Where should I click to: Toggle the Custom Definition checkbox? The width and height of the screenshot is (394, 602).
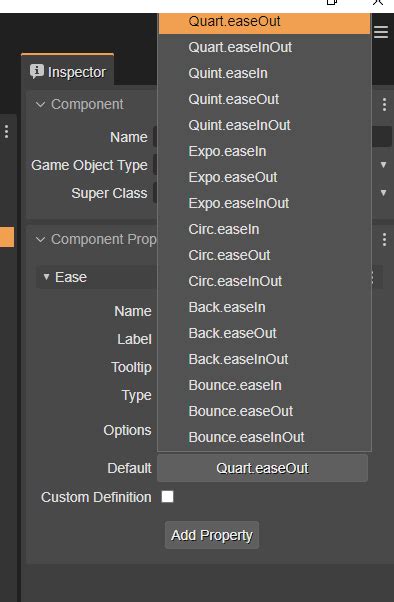click(167, 496)
